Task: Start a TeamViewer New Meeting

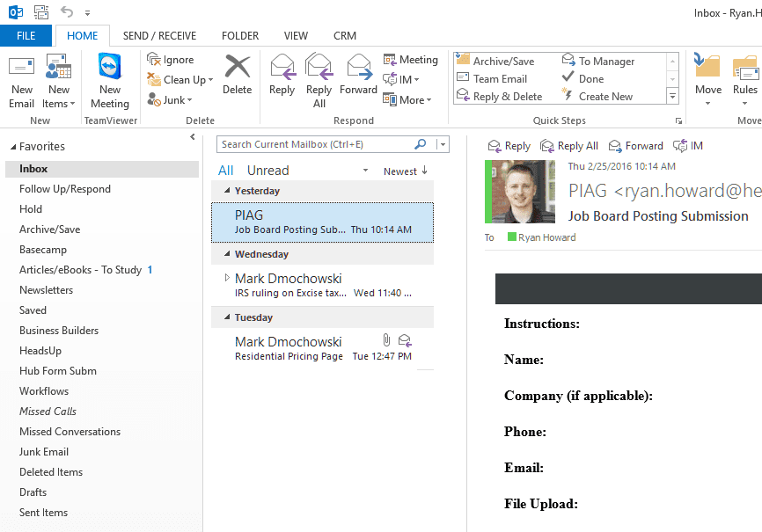Action: pyautogui.click(x=110, y=82)
